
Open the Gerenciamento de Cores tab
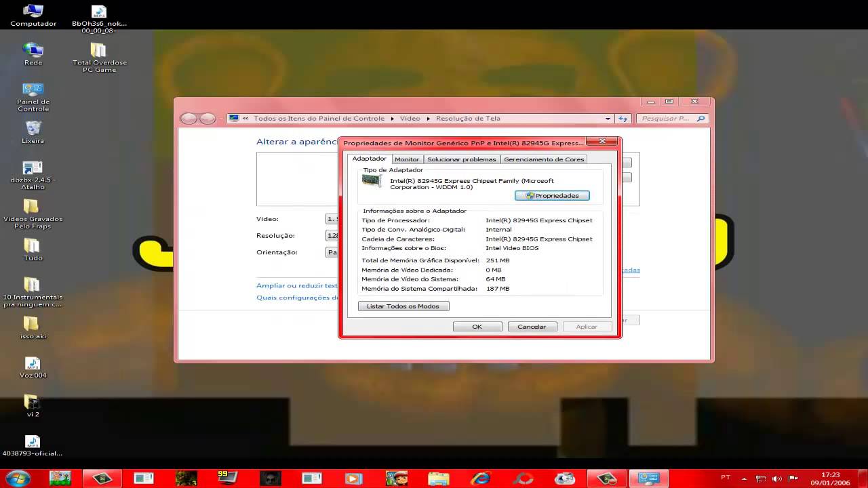point(544,159)
